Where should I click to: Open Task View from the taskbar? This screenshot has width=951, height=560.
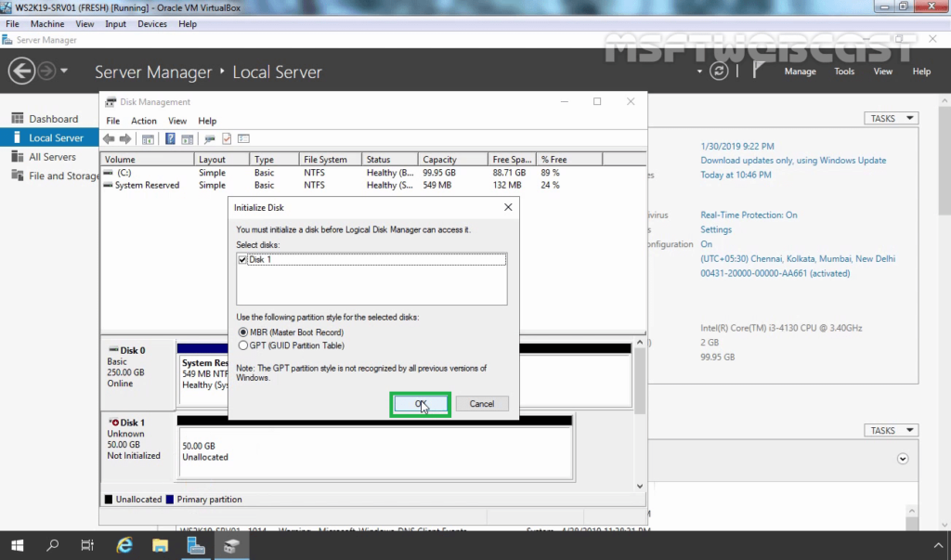click(87, 545)
